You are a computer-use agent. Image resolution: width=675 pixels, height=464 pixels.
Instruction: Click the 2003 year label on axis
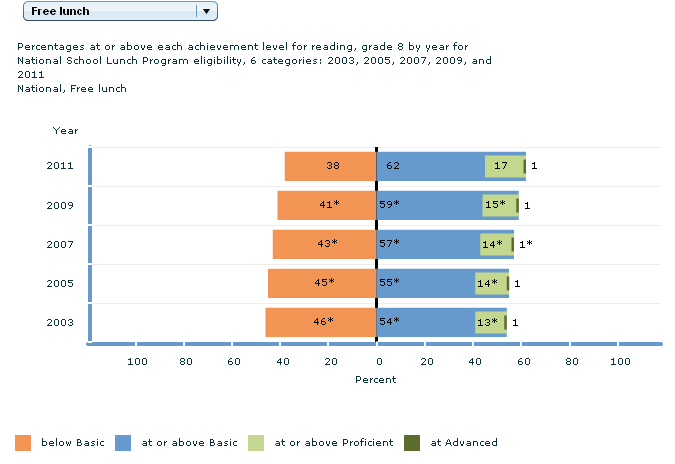(x=59, y=322)
